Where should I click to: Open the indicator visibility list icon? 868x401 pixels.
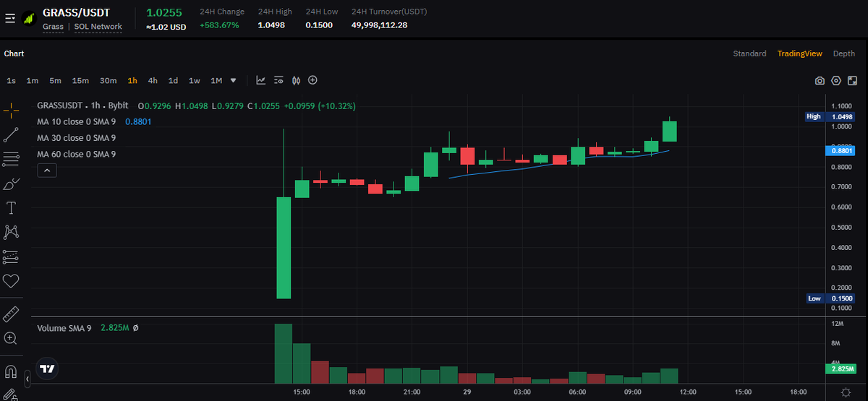(x=278, y=80)
